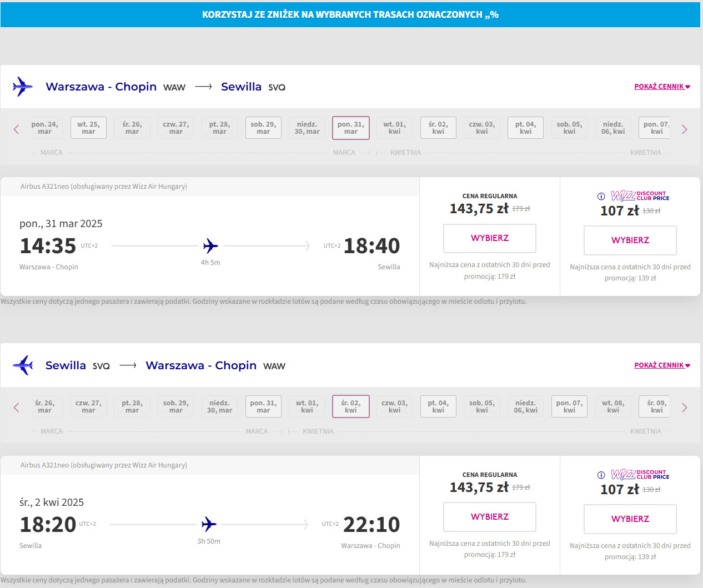Select outbound date wt. 01, kwi
The width and height of the screenshot is (703, 588).
tap(394, 128)
